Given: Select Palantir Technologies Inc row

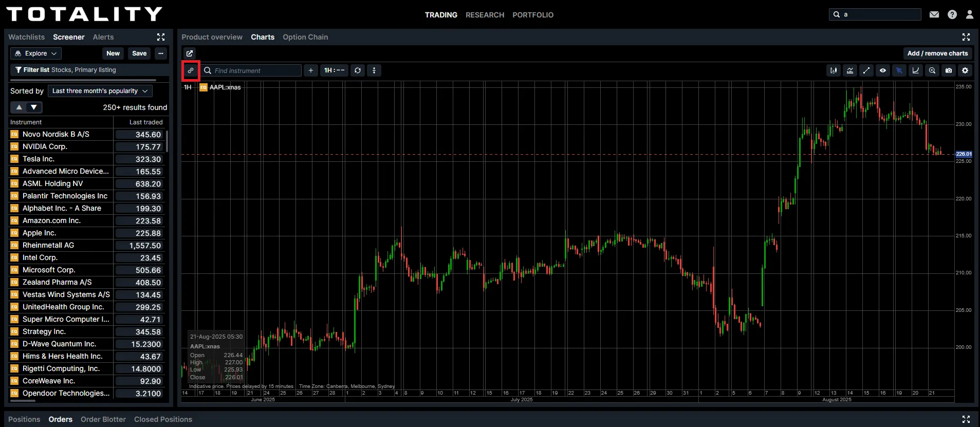Looking at the screenshot, I should pos(87,196).
